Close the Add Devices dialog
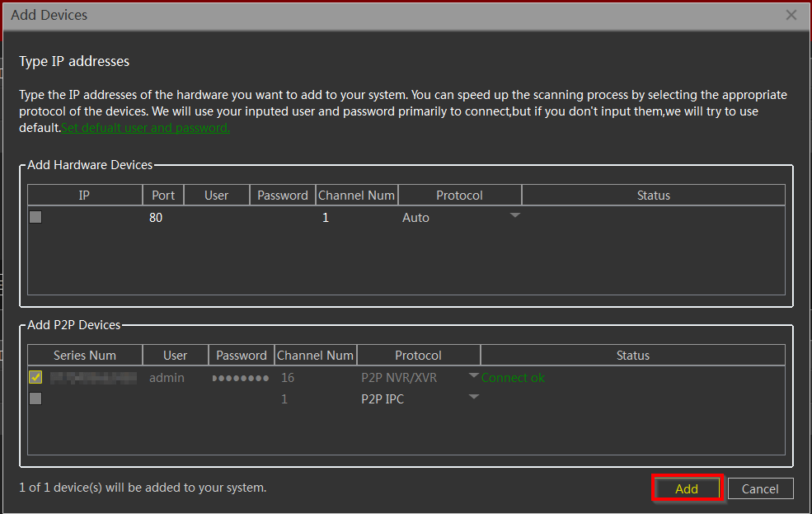This screenshot has width=812, height=514. [791, 15]
